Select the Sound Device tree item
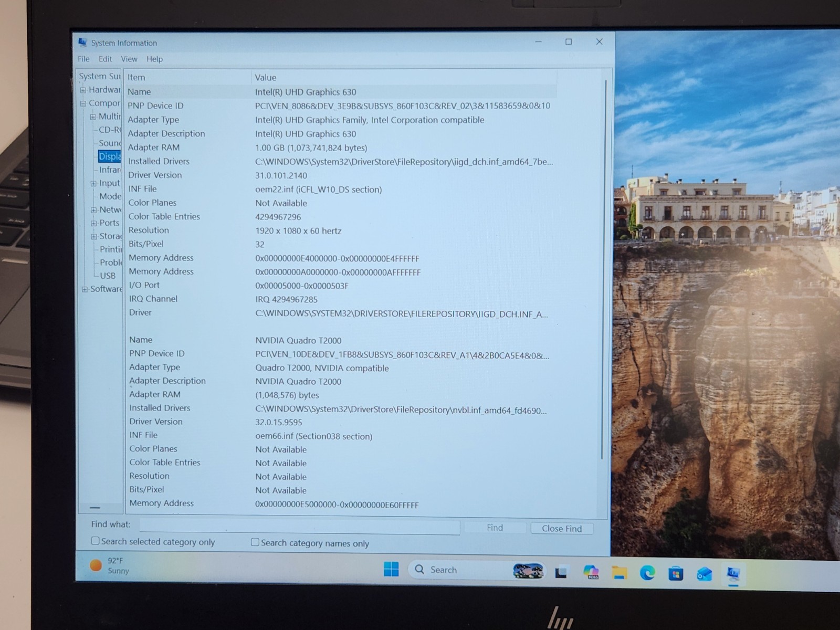 coord(110,143)
